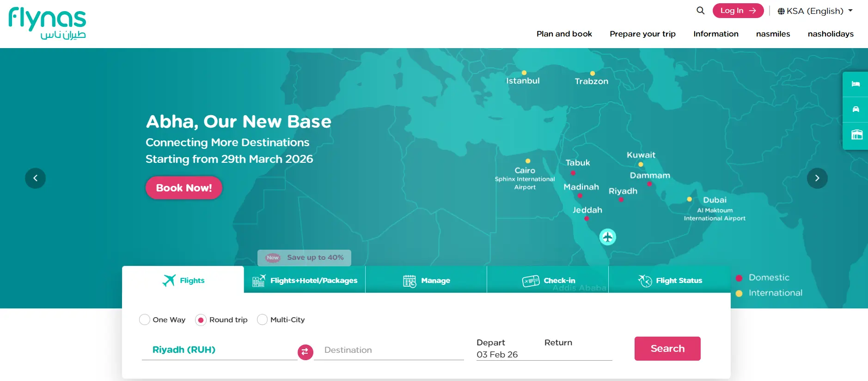Swap origin and destination icon
868x381 pixels.
tap(305, 352)
